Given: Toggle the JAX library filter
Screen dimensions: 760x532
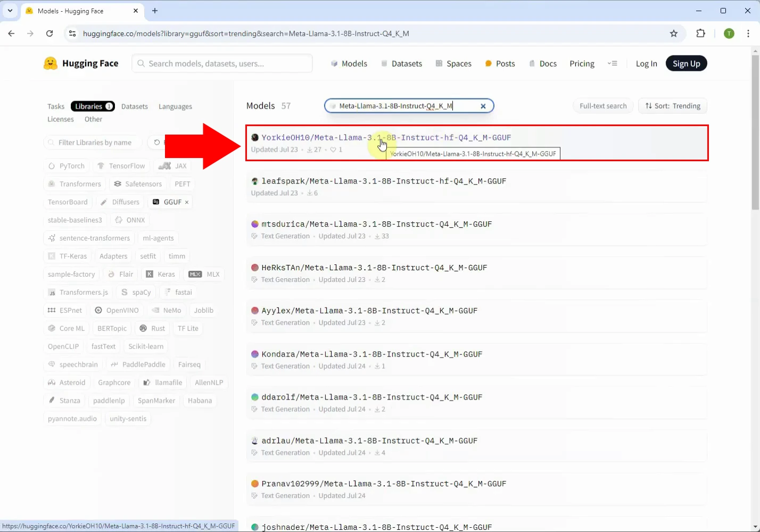Looking at the screenshot, I should pyautogui.click(x=172, y=166).
